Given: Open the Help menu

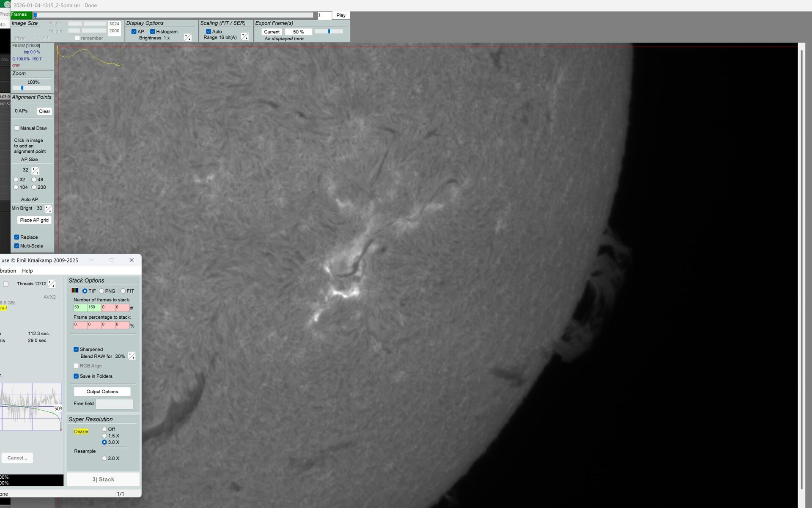Looking at the screenshot, I should [27, 271].
